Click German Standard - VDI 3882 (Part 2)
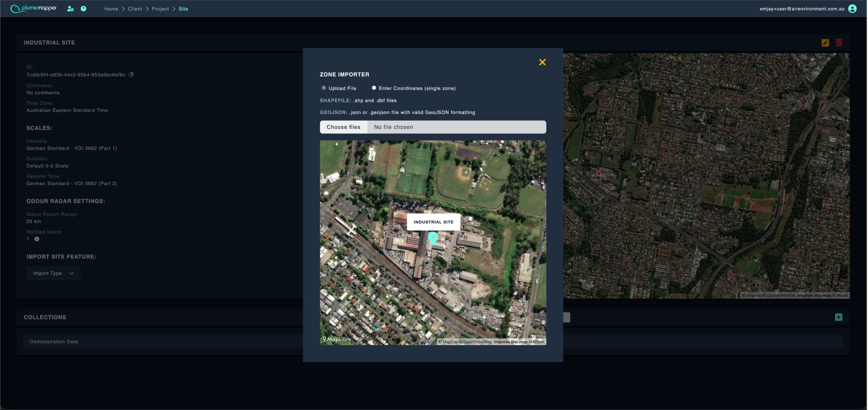Screen dimensions: 868x410 [x=72, y=184]
